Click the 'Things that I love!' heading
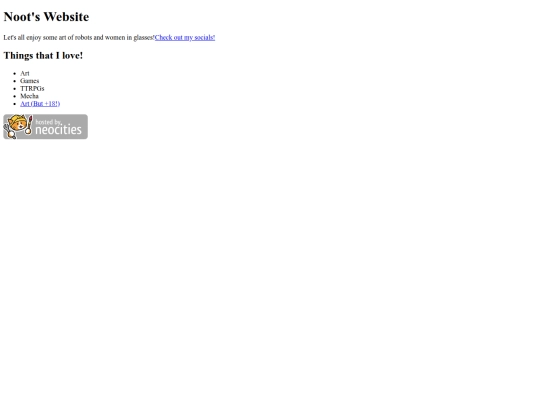Image resolution: width=540 pixels, height=405 pixels. 43,55
